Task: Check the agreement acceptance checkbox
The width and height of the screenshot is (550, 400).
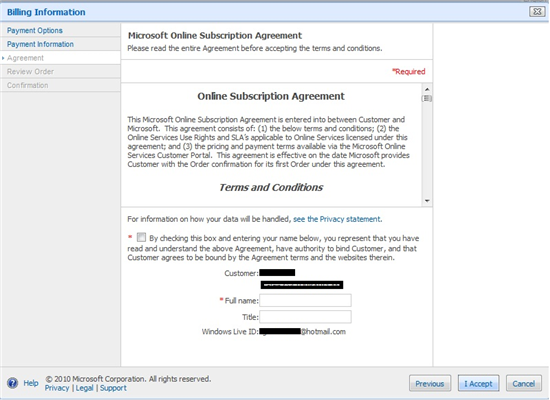Action: (141, 238)
